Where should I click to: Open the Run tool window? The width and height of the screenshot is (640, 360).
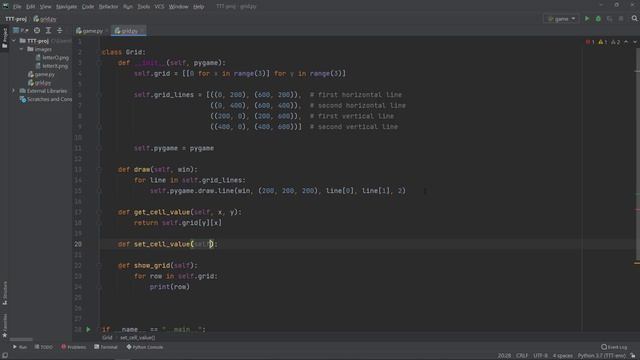click(x=20, y=347)
